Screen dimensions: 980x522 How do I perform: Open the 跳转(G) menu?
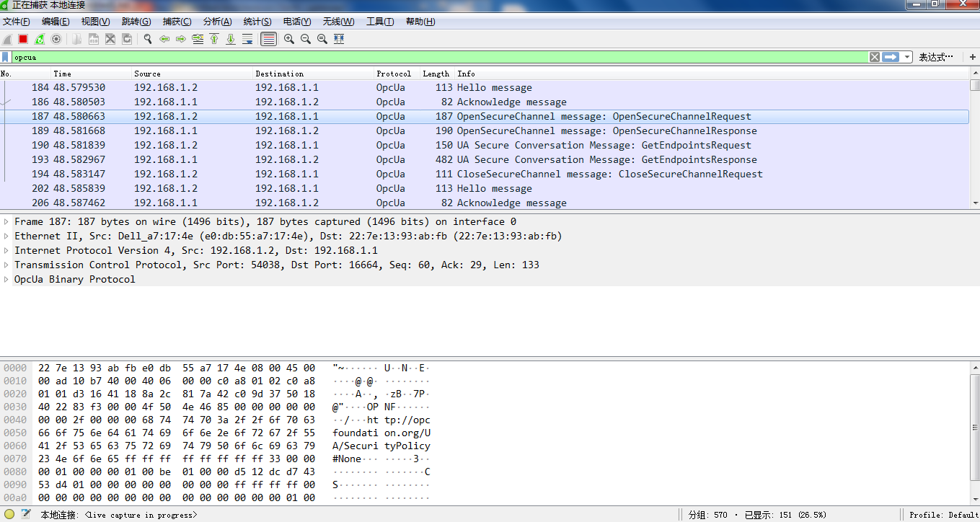(x=136, y=22)
